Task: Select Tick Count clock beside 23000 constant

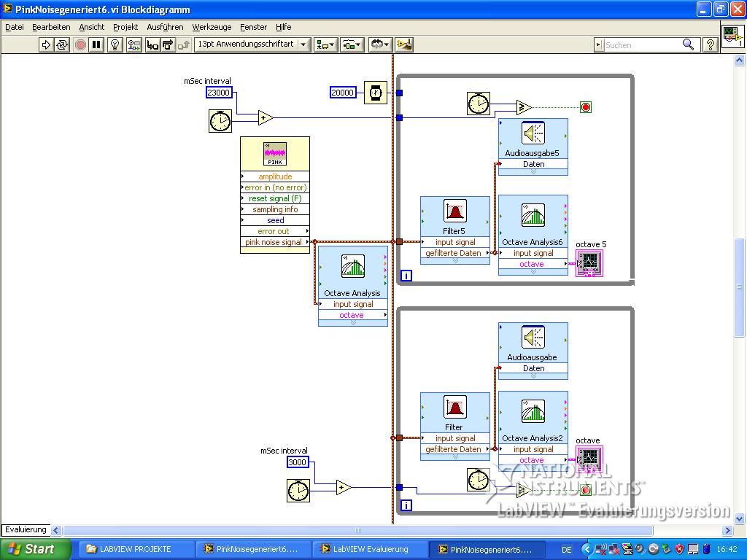Action: pyautogui.click(x=220, y=121)
